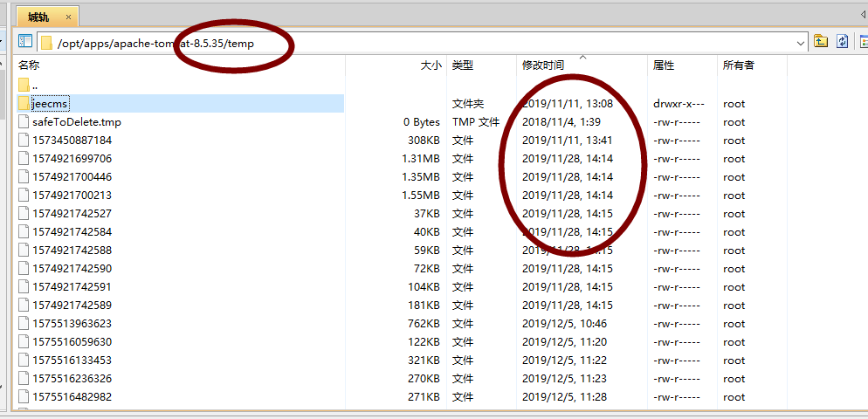Viewport: 868px width, 419px height.
Task: Click the file icon of 1575516482982
Action: point(24,396)
